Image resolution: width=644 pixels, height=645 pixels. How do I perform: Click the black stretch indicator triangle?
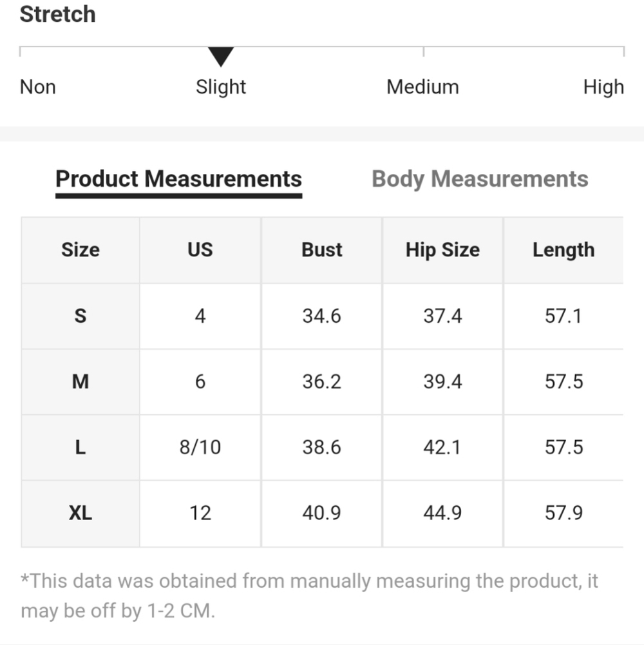click(x=221, y=56)
